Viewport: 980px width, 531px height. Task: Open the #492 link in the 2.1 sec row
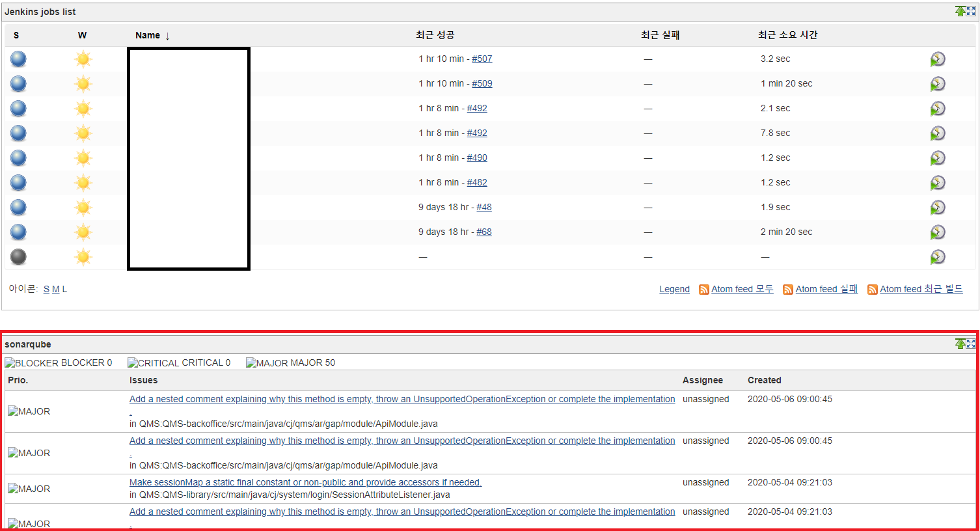click(477, 108)
